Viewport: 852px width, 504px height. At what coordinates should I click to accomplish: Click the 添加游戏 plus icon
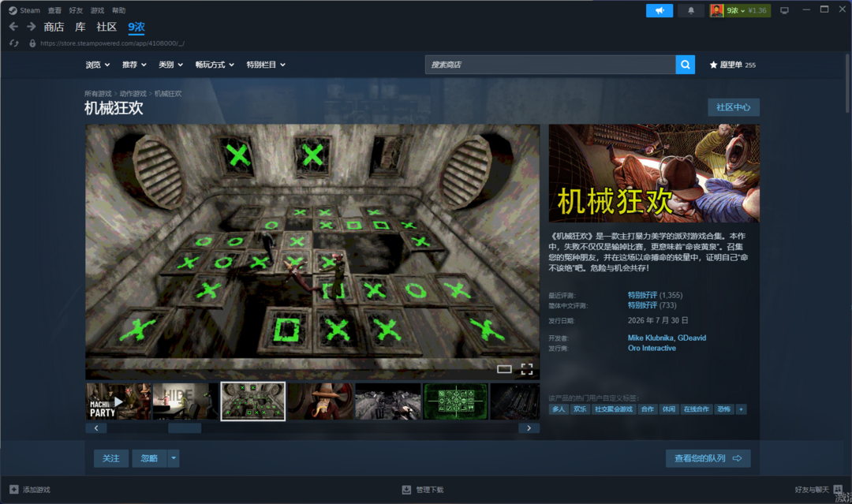[14, 489]
